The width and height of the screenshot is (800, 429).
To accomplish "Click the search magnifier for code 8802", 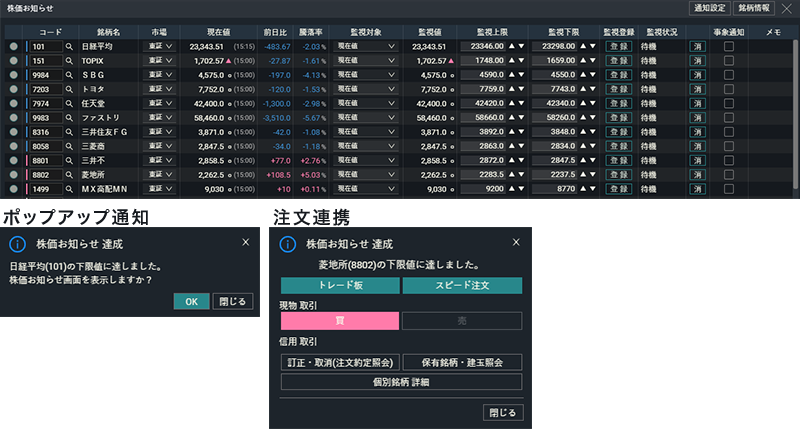I will tap(69, 175).
